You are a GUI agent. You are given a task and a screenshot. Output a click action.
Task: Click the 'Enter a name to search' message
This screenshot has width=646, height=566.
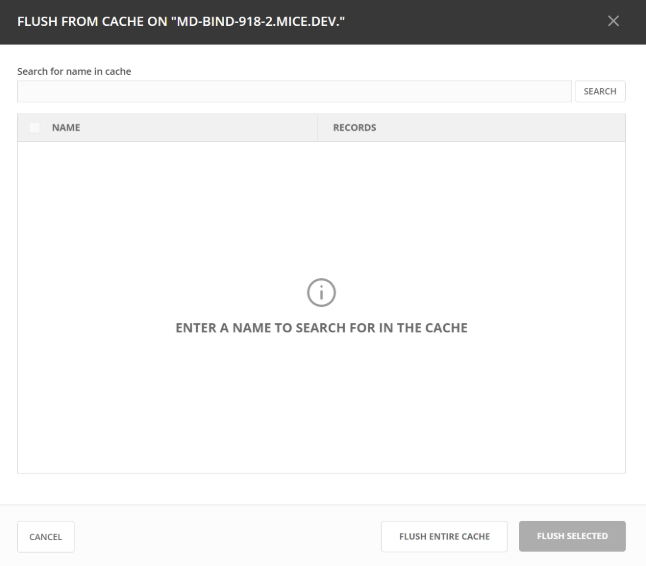coord(321,329)
